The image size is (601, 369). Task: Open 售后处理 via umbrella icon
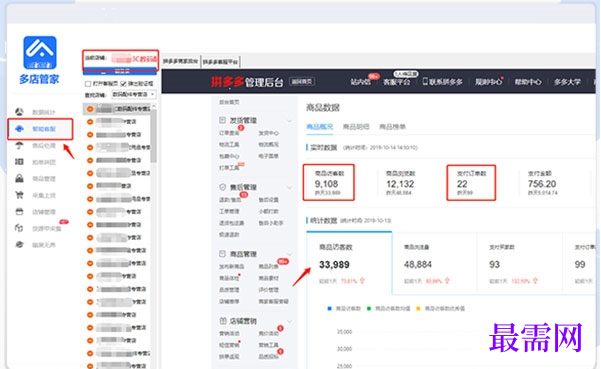click(19, 145)
